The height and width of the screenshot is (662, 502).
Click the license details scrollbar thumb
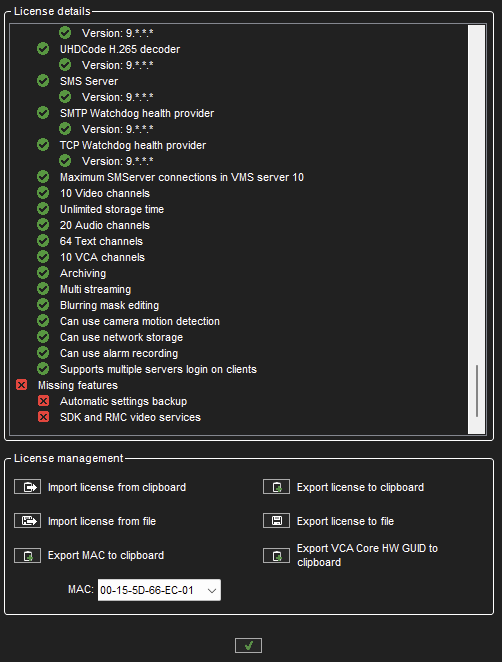(477, 391)
